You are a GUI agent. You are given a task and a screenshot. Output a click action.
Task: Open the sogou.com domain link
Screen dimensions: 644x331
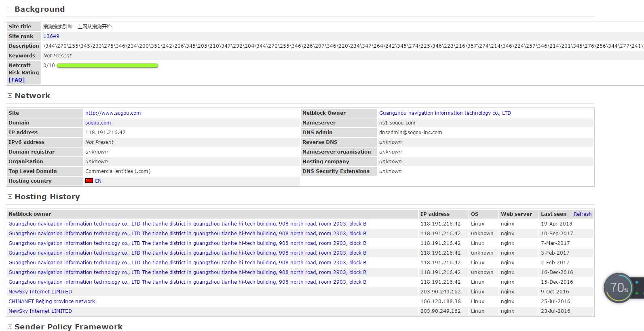pos(98,122)
